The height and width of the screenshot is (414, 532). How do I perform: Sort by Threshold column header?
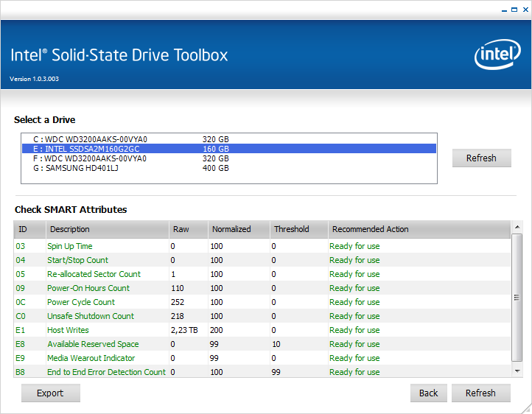pyautogui.click(x=299, y=230)
